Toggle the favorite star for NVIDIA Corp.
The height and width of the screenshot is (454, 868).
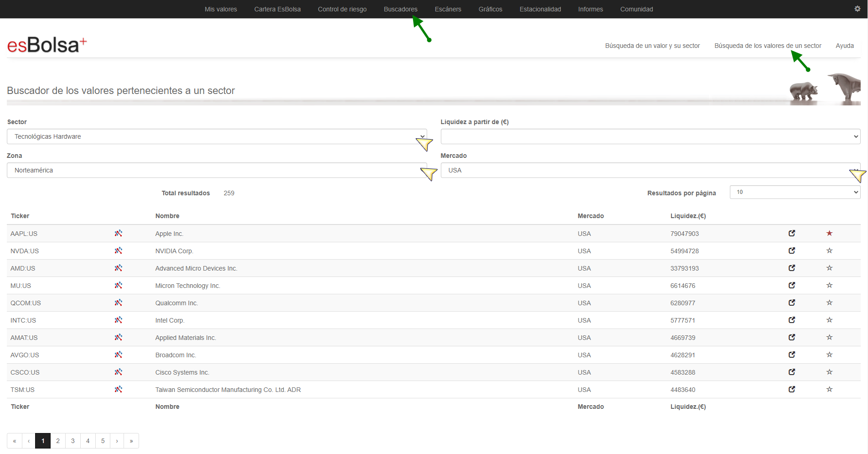click(829, 250)
